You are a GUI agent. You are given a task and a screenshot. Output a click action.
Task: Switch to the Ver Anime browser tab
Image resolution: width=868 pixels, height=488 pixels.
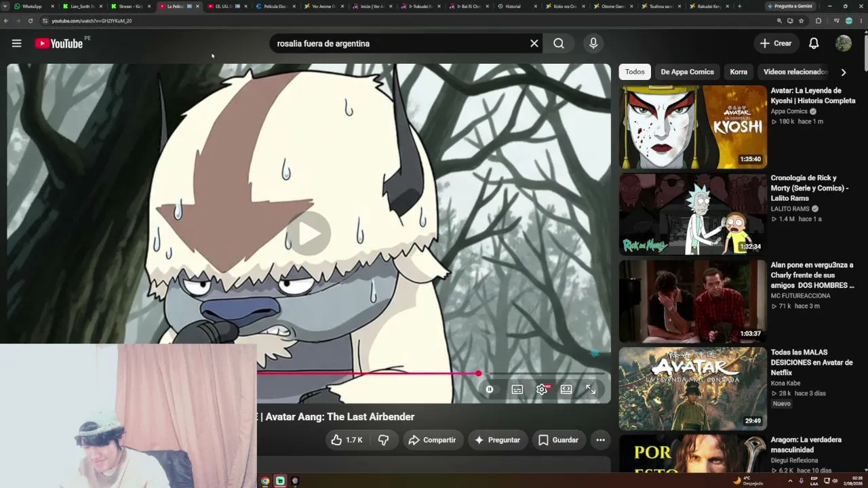[323, 6]
